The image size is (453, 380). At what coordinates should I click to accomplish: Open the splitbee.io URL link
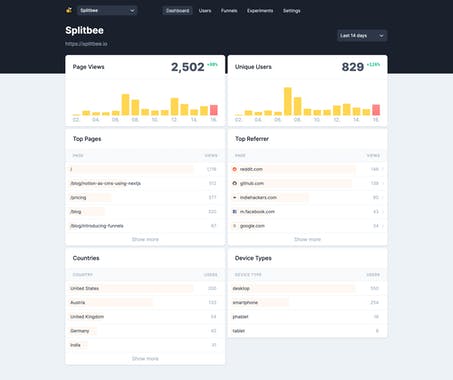click(x=86, y=44)
